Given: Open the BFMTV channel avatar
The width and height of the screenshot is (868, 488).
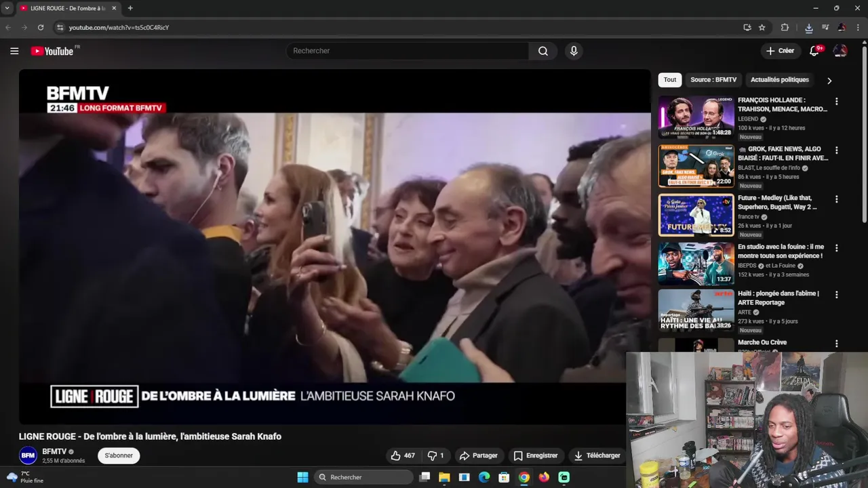Looking at the screenshot, I should 28,455.
